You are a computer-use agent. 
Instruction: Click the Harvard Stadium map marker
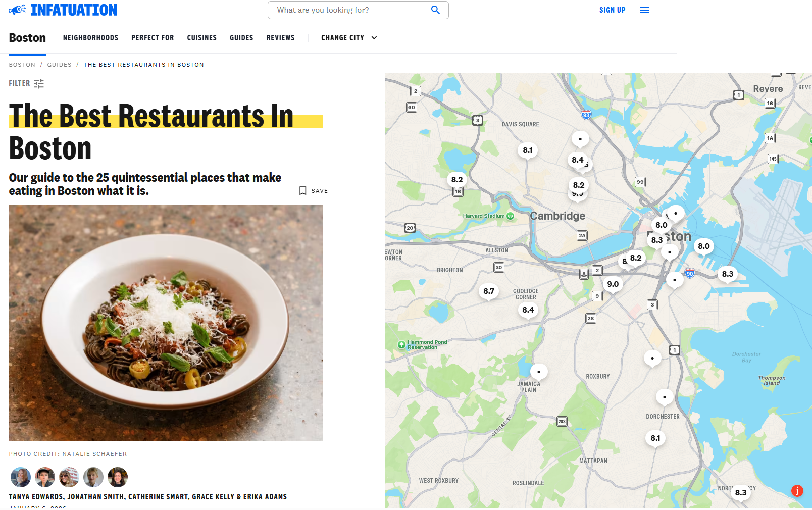pyautogui.click(x=511, y=216)
